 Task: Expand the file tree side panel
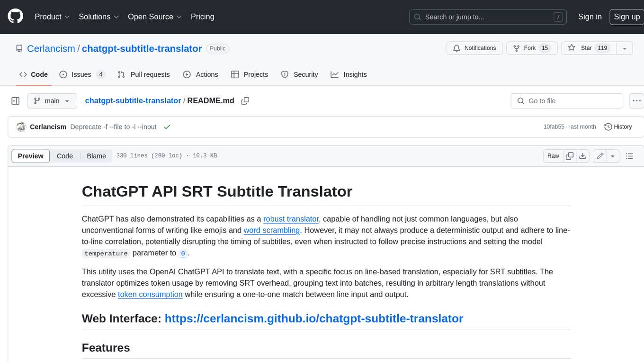(x=15, y=101)
